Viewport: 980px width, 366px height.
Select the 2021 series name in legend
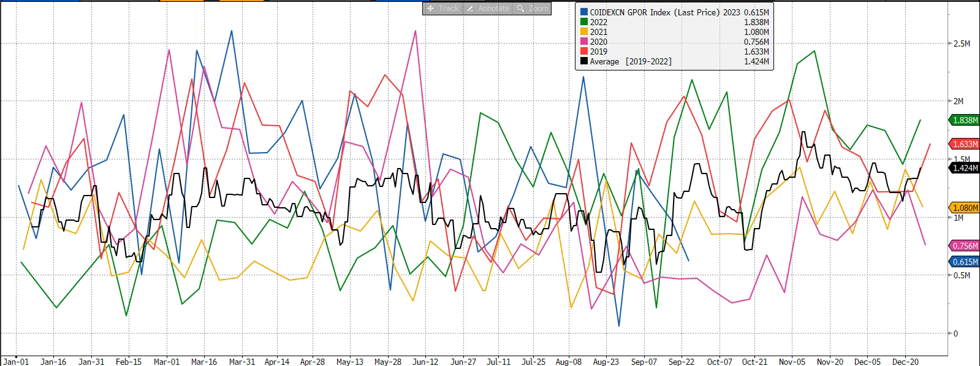[599, 32]
